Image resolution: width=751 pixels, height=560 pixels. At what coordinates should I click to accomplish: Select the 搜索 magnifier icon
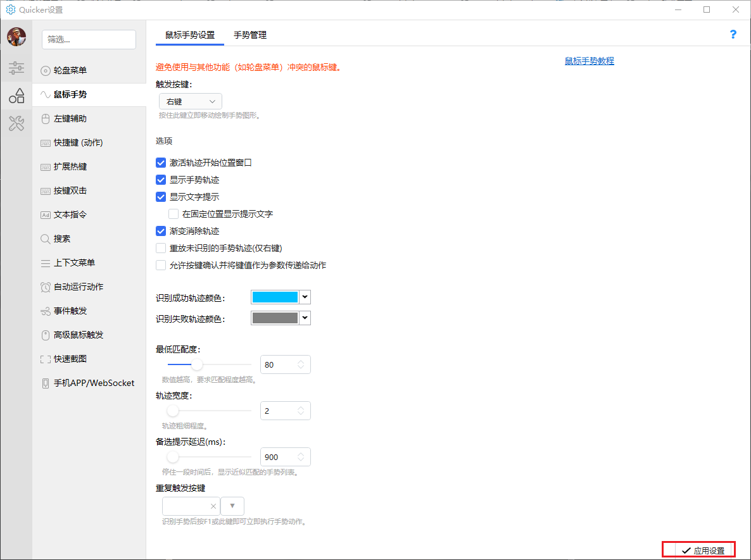46,239
